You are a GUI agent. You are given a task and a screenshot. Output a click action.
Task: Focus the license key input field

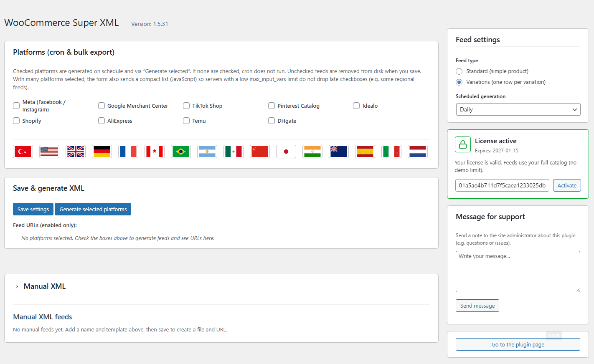tap(502, 185)
